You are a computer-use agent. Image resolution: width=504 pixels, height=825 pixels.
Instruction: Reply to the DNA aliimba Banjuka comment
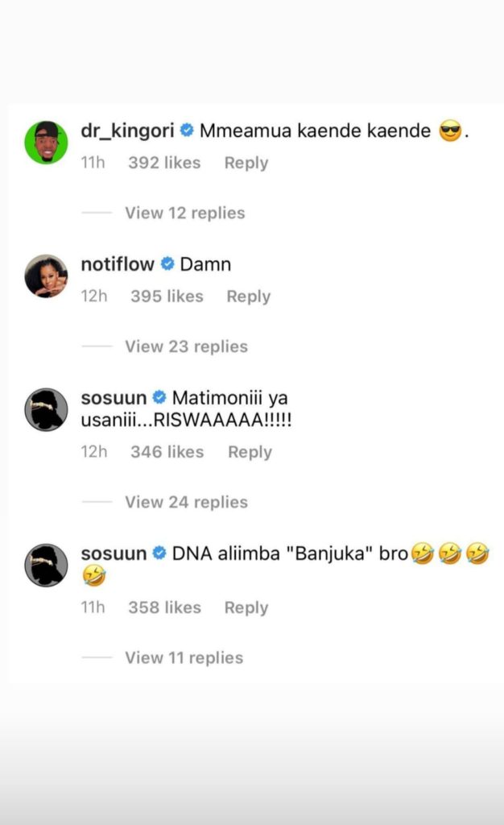pos(246,608)
